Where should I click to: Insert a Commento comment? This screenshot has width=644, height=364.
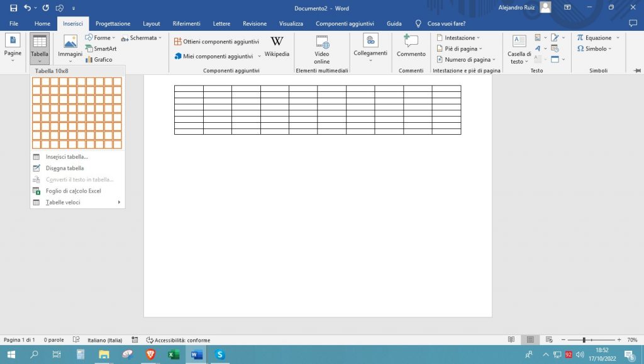(x=411, y=47)
